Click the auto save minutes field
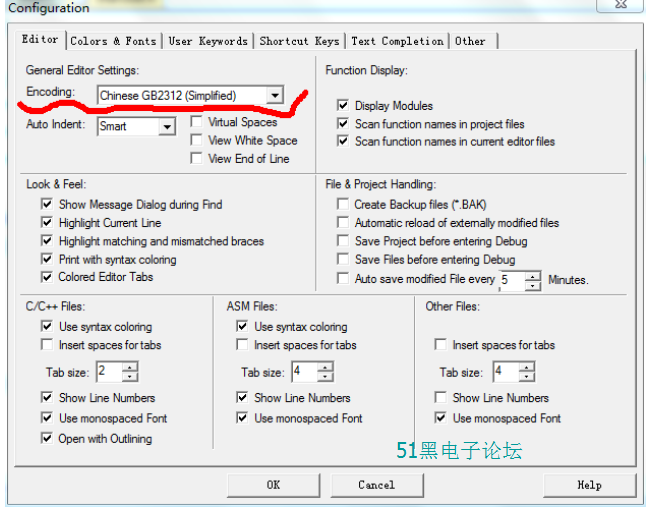 [x=512, y=281]
